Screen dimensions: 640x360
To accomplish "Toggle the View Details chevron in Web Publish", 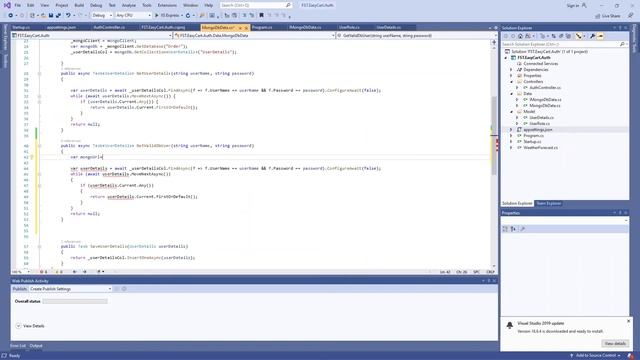I will tap(18, 326).
